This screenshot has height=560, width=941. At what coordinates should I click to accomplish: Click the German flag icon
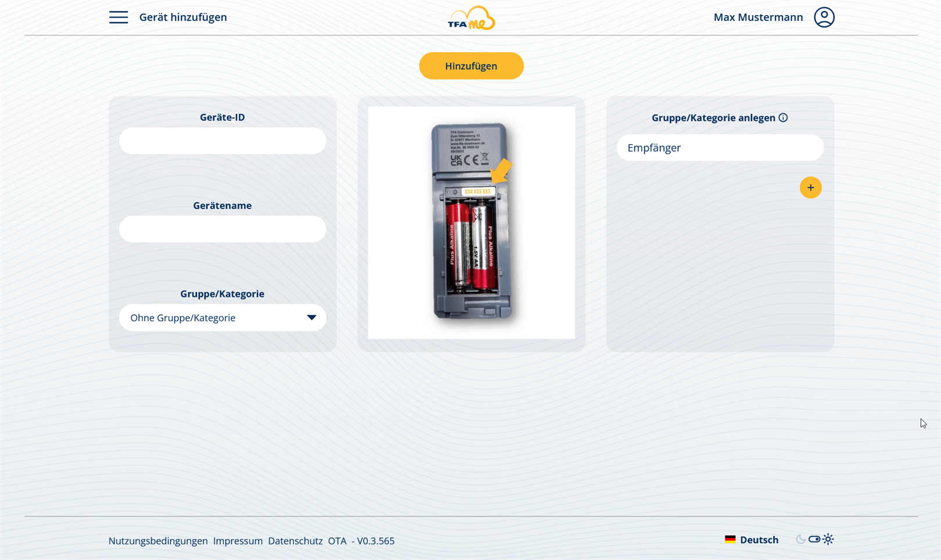(730, 540)
